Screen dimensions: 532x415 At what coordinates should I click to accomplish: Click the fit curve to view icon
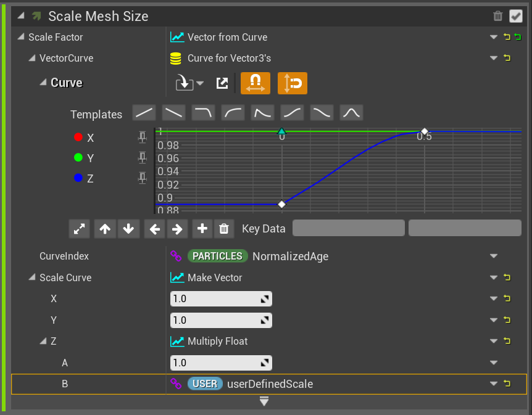80,229
